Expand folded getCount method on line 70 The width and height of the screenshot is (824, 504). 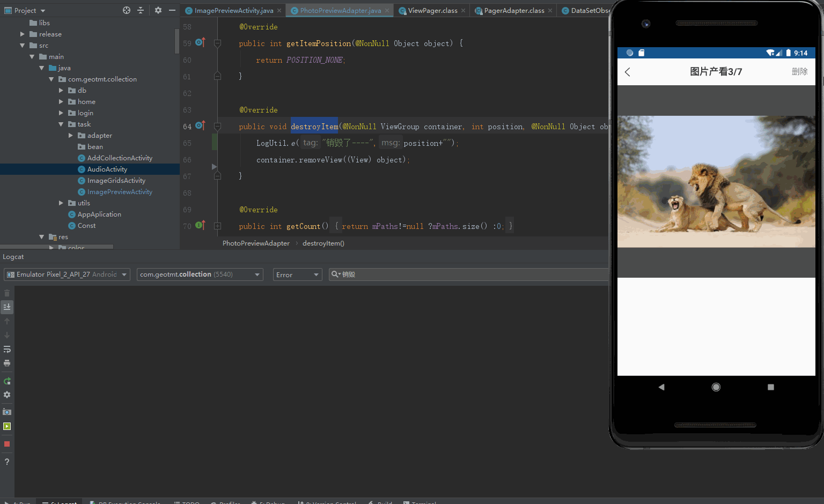coord(217,226)
